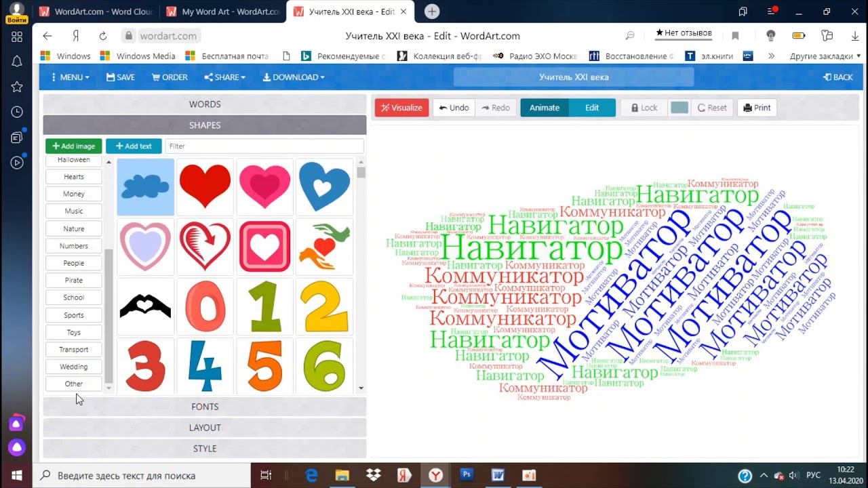
Task: Choose the pale pink outlined heart shape
Action: coord(145,247)
